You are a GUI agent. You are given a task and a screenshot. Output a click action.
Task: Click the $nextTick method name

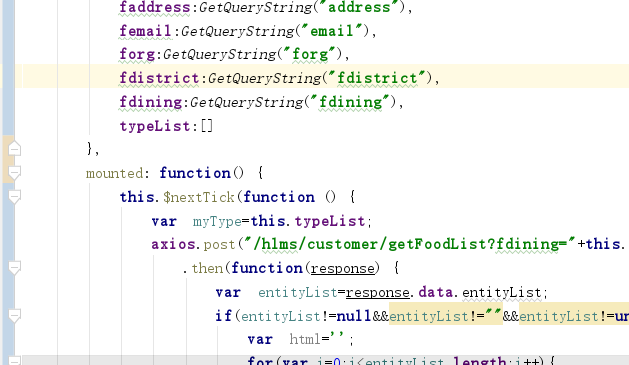point(199,197)
